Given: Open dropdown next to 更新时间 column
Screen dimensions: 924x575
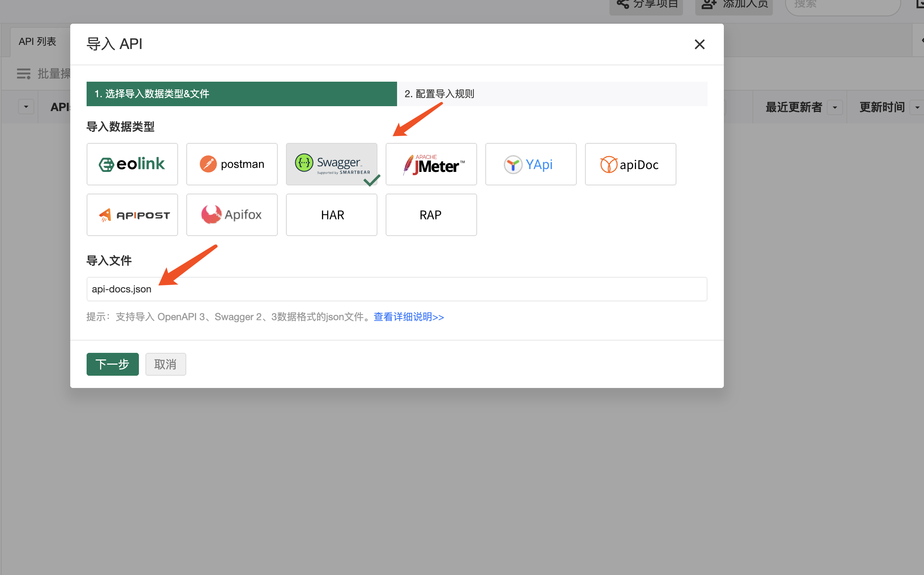Looking at the screenshot, I should (x=917, y=107).
